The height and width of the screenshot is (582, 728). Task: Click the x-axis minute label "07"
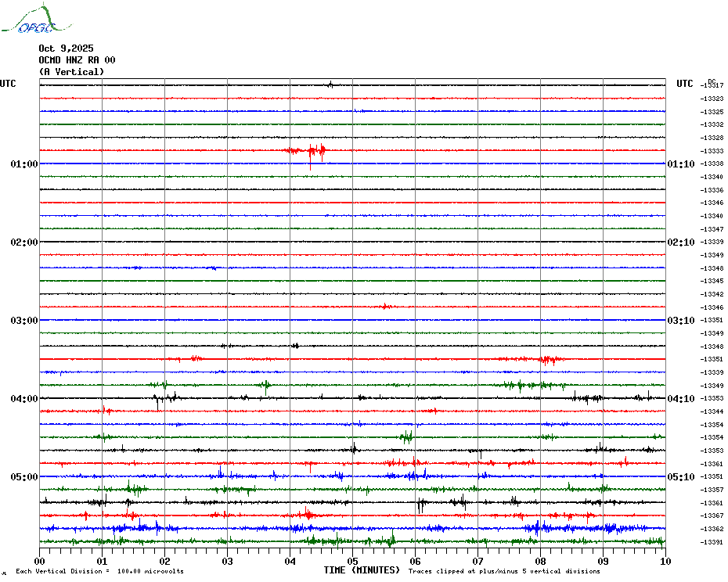tap(478, 561)
